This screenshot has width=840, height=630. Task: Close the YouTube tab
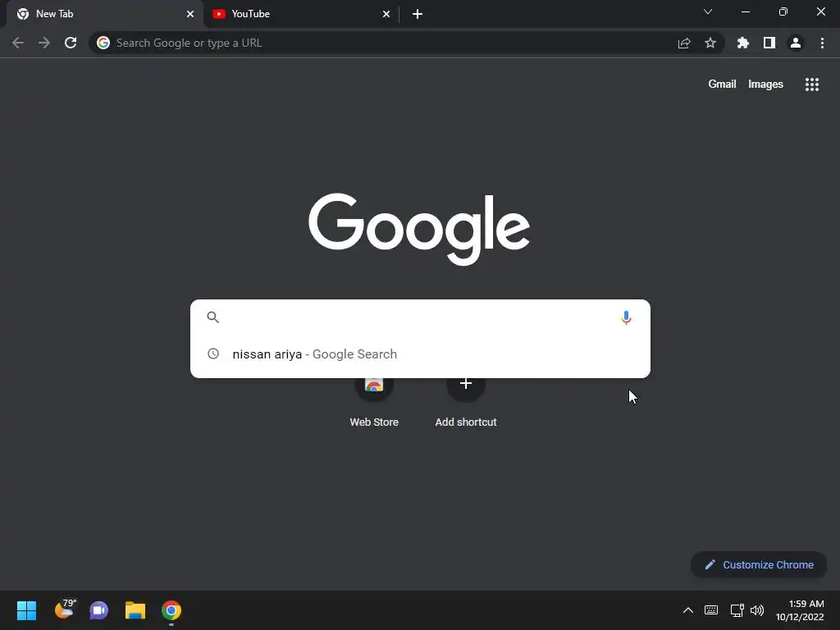(x=386, y=14)
